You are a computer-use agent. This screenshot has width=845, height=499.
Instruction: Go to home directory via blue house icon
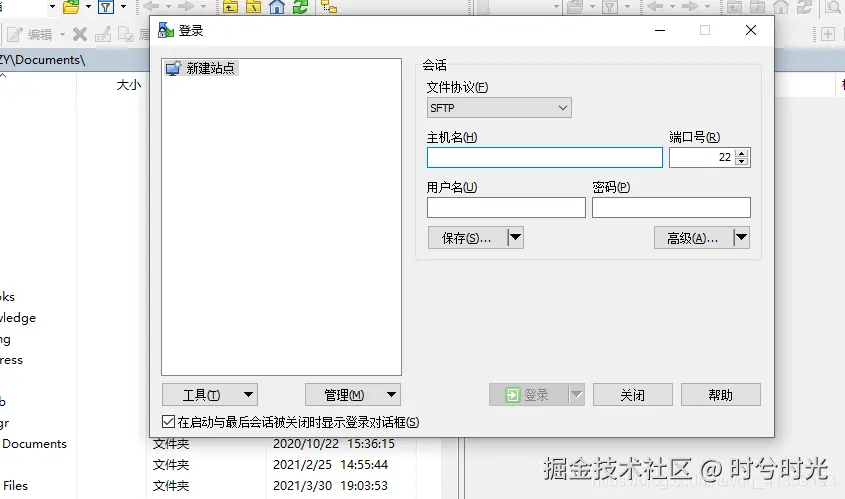click(x=277, y=7)
